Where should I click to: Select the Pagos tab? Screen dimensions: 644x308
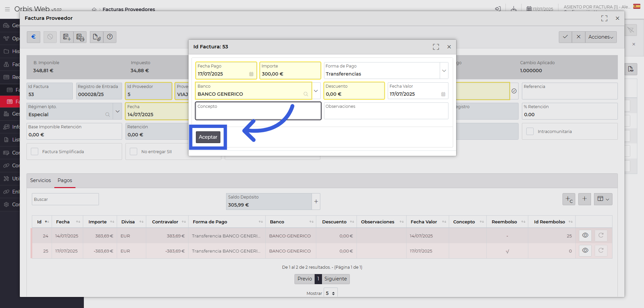coord(65,180)
